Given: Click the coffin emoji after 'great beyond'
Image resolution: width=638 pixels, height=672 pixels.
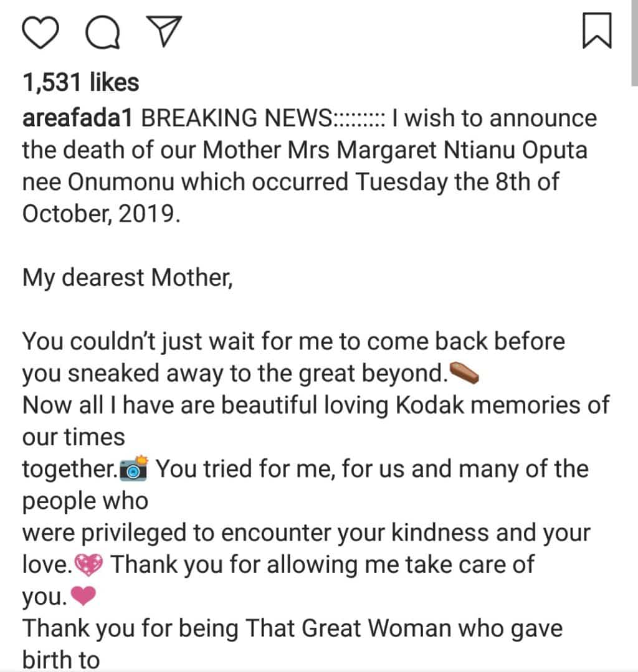Looking at the screenshot, I should (x=464, y=374).
